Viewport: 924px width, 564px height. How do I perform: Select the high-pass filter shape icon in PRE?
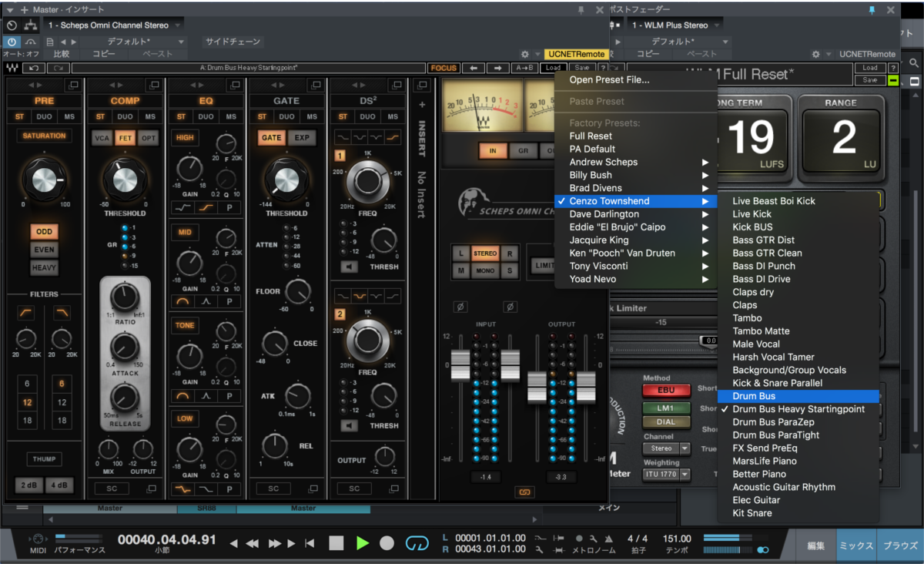click(x=26, y=312)
